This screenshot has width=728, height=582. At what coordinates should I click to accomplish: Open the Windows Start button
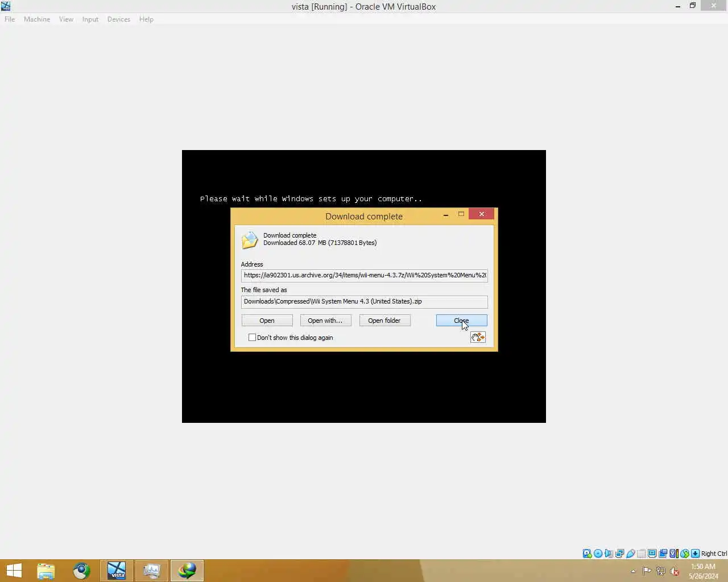(14, 571)
